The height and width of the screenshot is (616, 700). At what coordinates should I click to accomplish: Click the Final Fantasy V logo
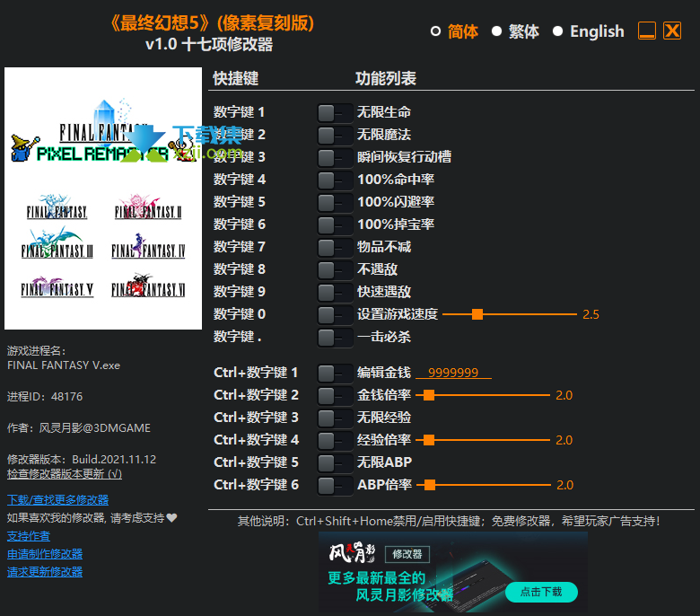click(57, 287)
